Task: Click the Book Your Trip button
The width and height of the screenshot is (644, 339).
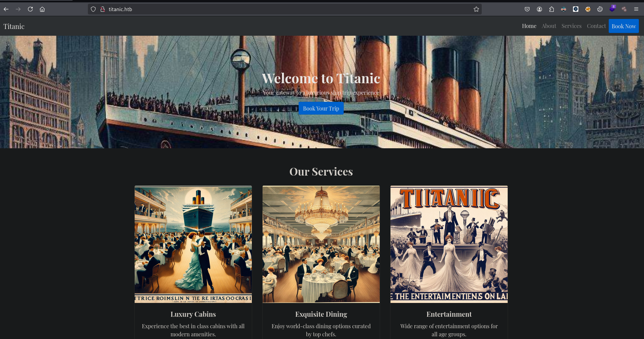Action: 321,108
